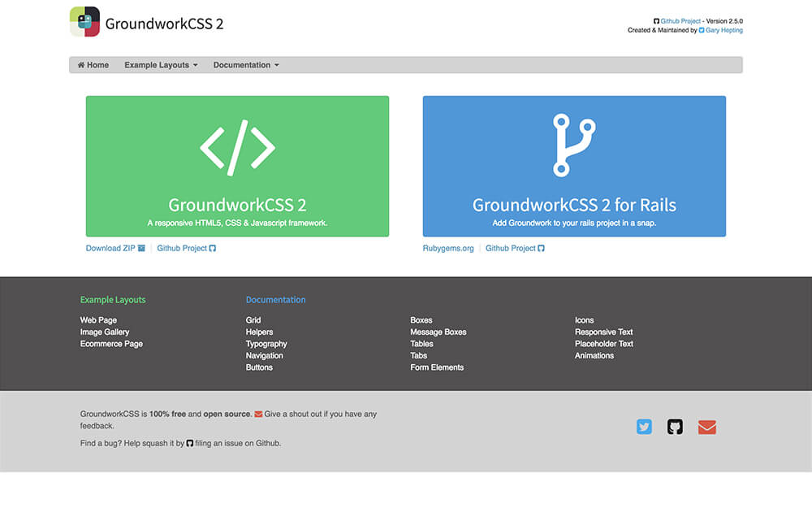
Task: Go to Buttons documentation
Action: (259, 367)
